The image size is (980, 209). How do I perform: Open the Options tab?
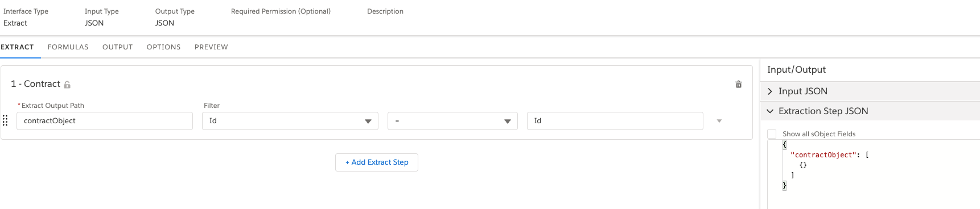tap(164, 47)
